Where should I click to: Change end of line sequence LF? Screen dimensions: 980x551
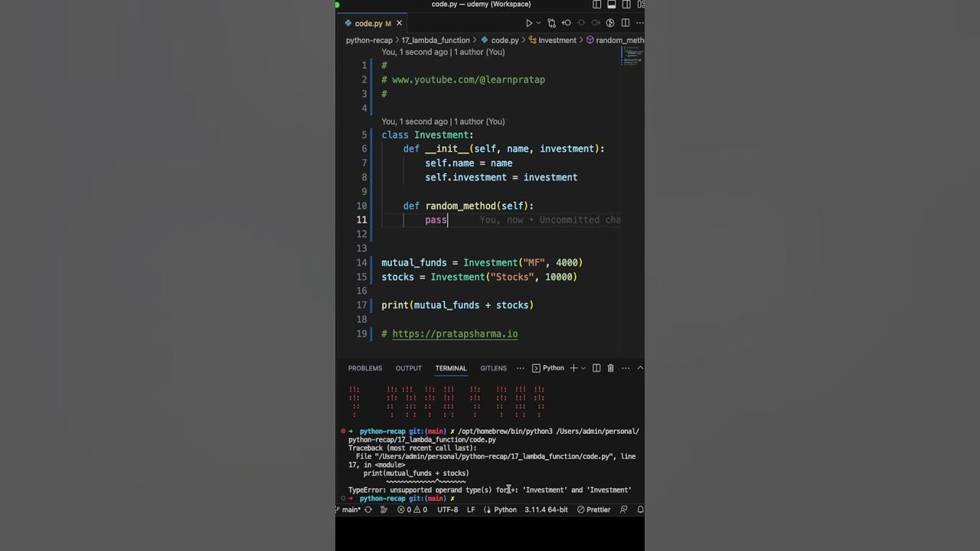(471, 510)
